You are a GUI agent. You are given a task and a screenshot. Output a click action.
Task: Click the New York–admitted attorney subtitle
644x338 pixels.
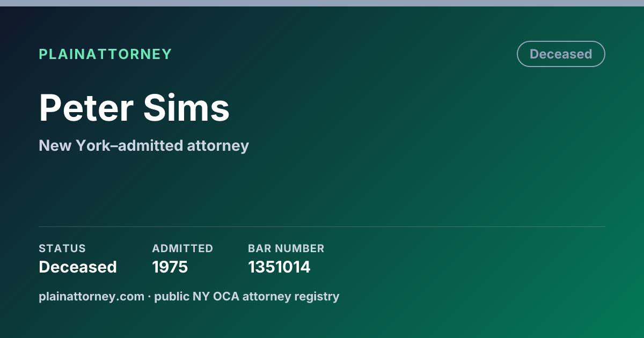[x=144, y=145]
